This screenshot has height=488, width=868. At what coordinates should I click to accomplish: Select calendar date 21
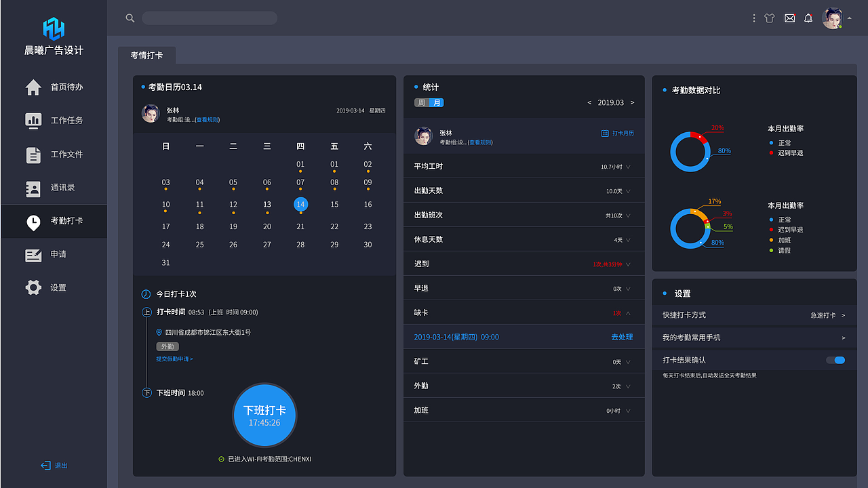pyautogui.click(x=300, y=226)
